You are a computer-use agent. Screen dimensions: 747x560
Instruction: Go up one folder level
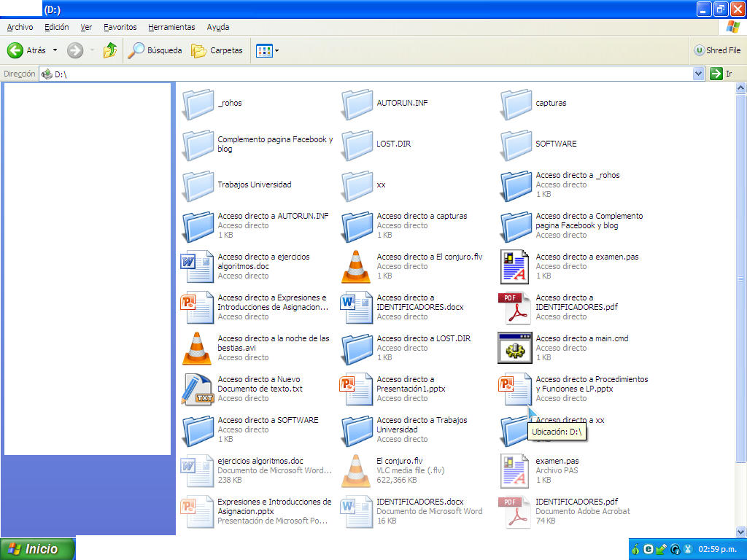(110, 50)
